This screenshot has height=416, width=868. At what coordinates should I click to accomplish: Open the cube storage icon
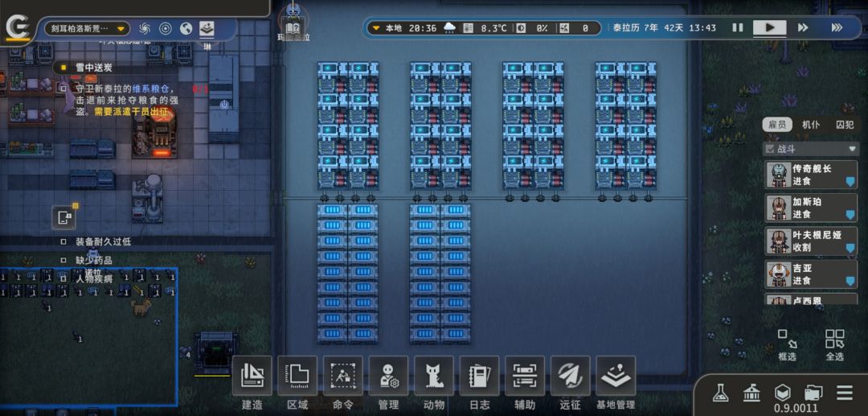point(782,393)
